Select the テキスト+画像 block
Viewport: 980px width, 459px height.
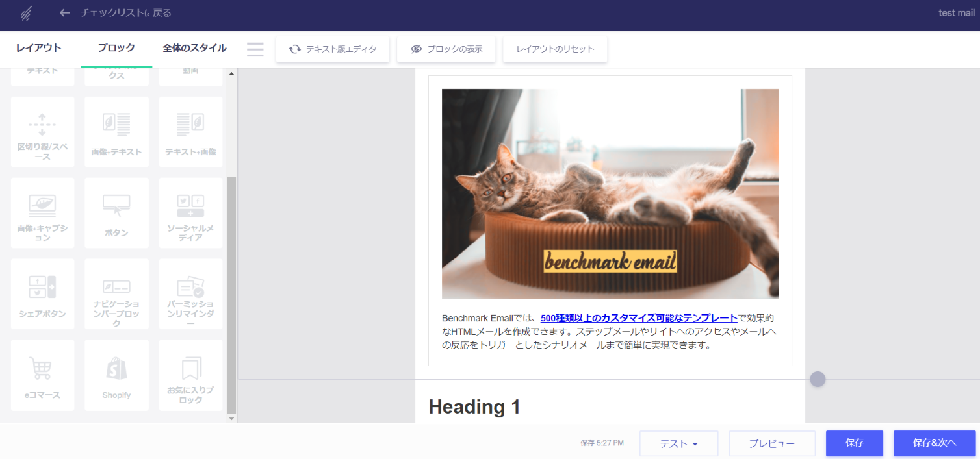pos(190,132)
